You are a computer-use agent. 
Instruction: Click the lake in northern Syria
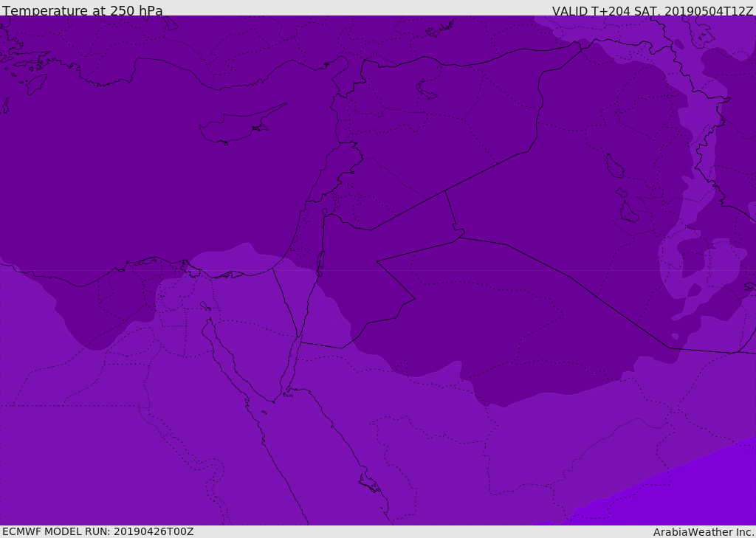coord(427,90)
